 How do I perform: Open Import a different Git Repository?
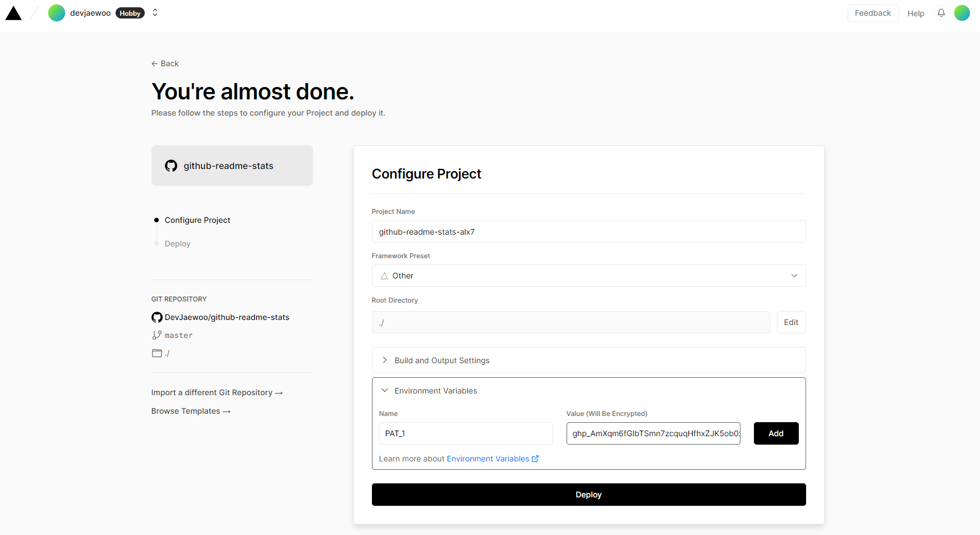point(217,392)
